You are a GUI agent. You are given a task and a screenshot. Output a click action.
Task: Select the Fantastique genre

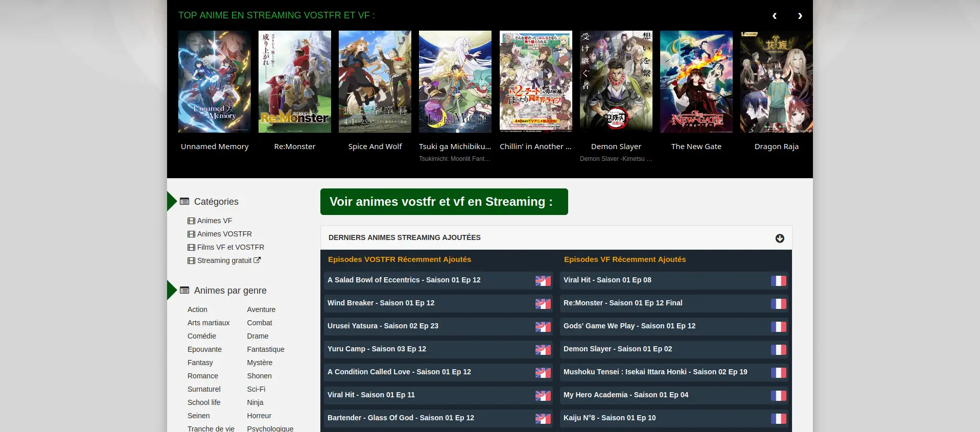[266, 349]
